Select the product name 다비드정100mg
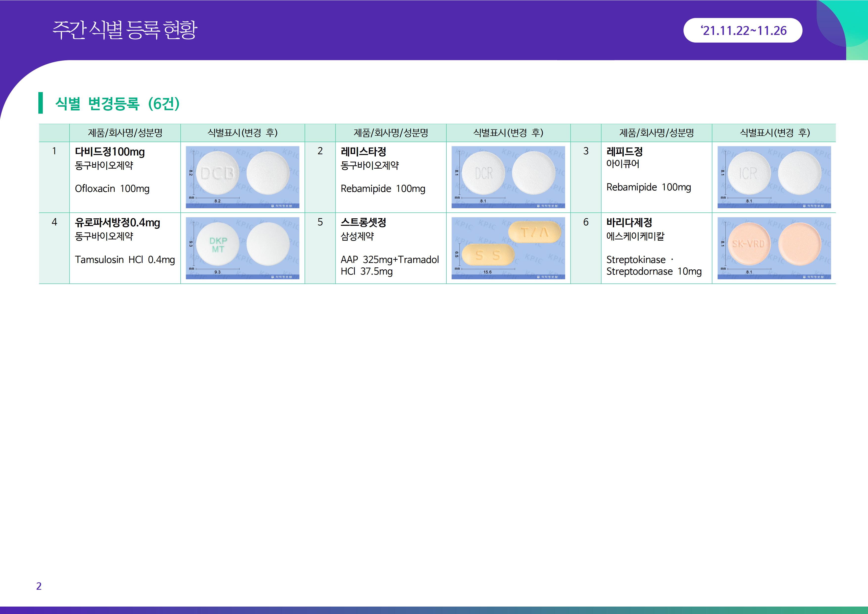Screen dimensions: 868x614 (x=110, y=152)
